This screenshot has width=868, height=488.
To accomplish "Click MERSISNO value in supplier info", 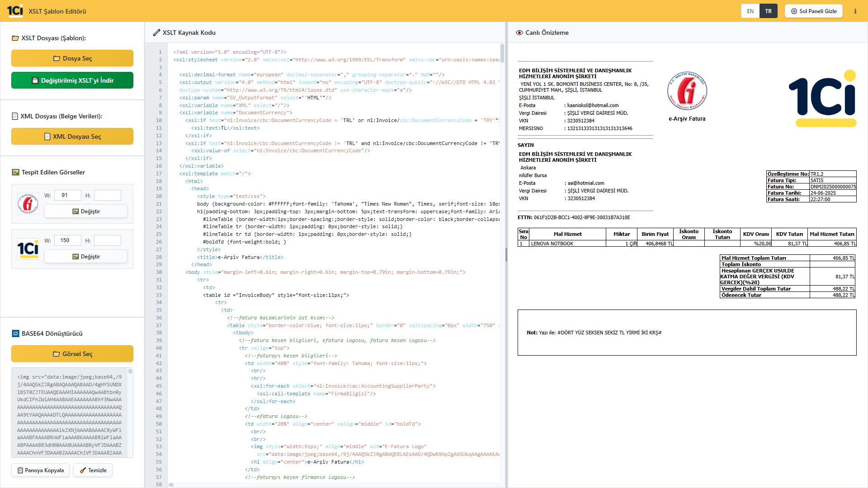I will (599, 128).
